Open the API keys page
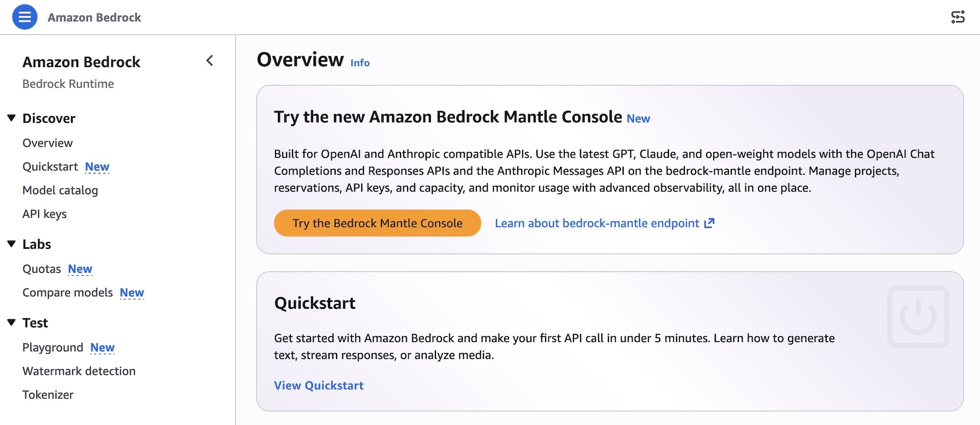This screenshot has width=980, height=425. point(44,214)
